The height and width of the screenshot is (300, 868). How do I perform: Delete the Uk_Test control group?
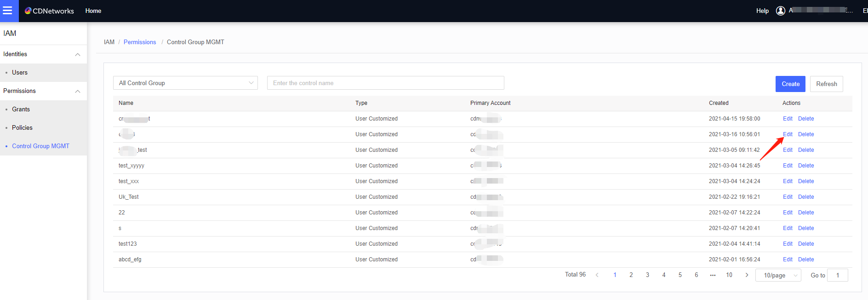(805, 197)
